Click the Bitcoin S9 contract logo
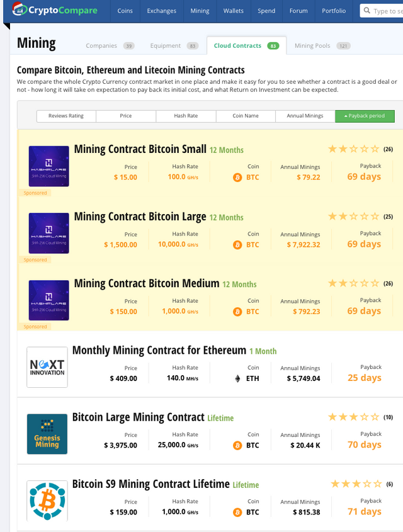The height and width of the screenshot is (532, 403). (47, 501)
